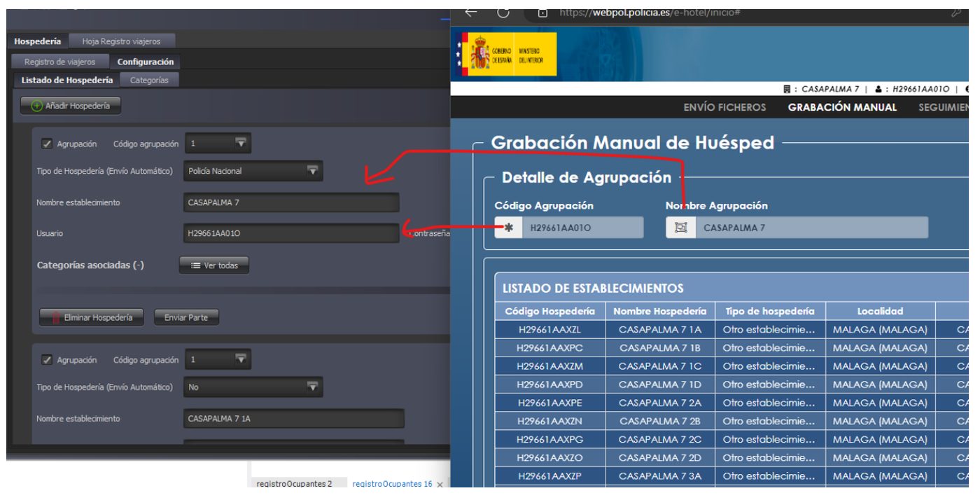Open the tipo de hospedería dropdown showing No
This screenshot has width=980, height=500.
[253, 387]
